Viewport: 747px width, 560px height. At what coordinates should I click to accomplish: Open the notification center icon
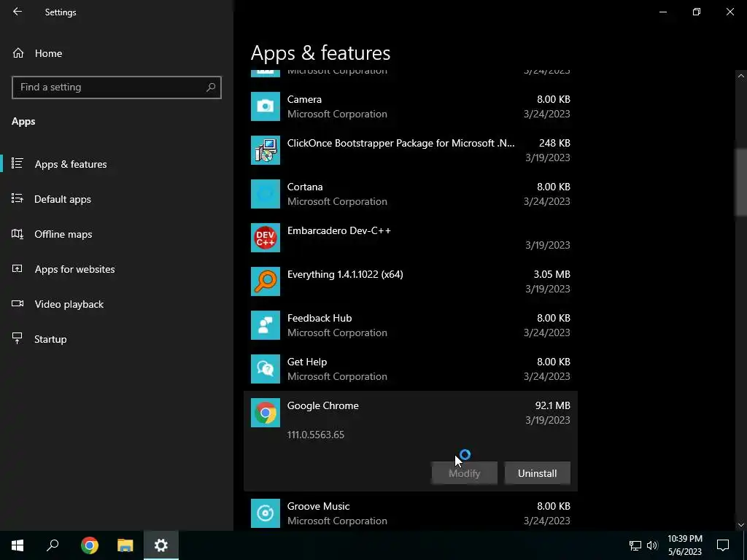pyautogui.click(x=723, y=545)
